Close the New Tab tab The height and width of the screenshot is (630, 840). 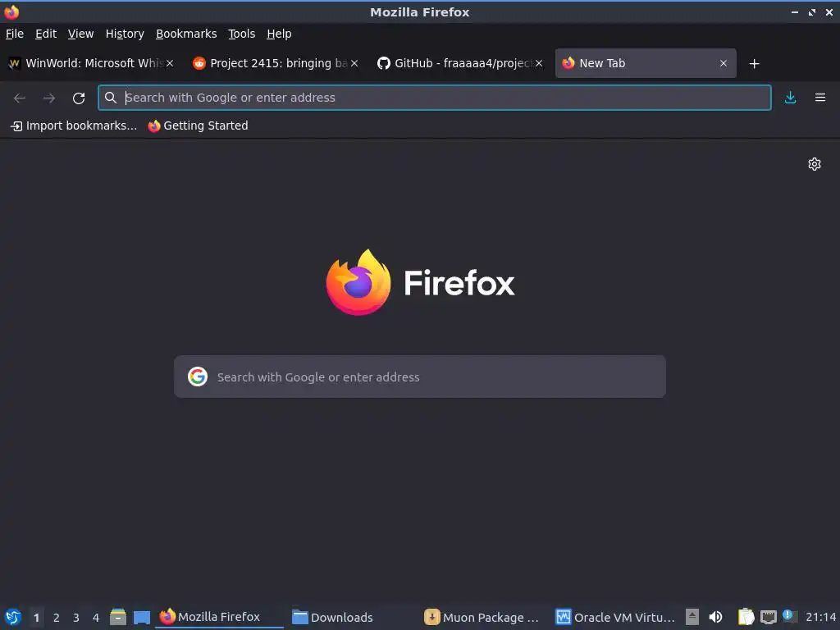(x=724, y=63)
